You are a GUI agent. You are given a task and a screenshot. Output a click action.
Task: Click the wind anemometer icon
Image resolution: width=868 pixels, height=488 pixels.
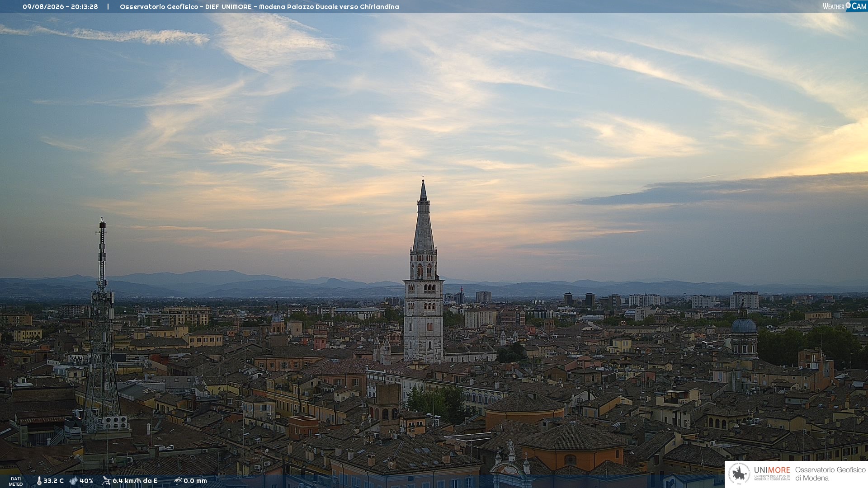106,481
